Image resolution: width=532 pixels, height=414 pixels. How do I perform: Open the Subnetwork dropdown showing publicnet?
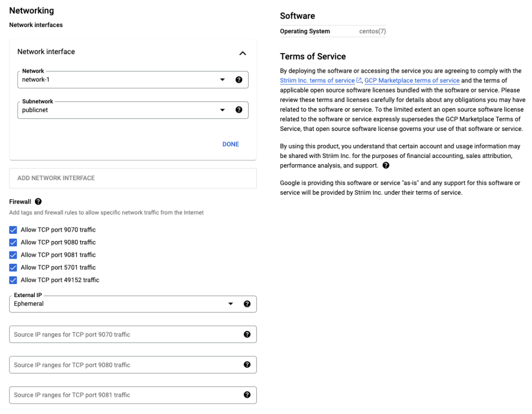125,110
